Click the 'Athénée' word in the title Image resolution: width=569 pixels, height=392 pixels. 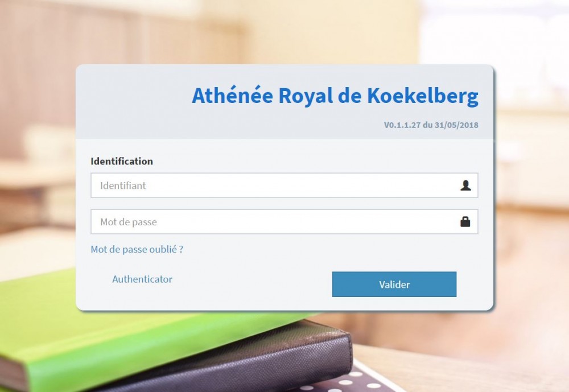click(x=232, y=96)
